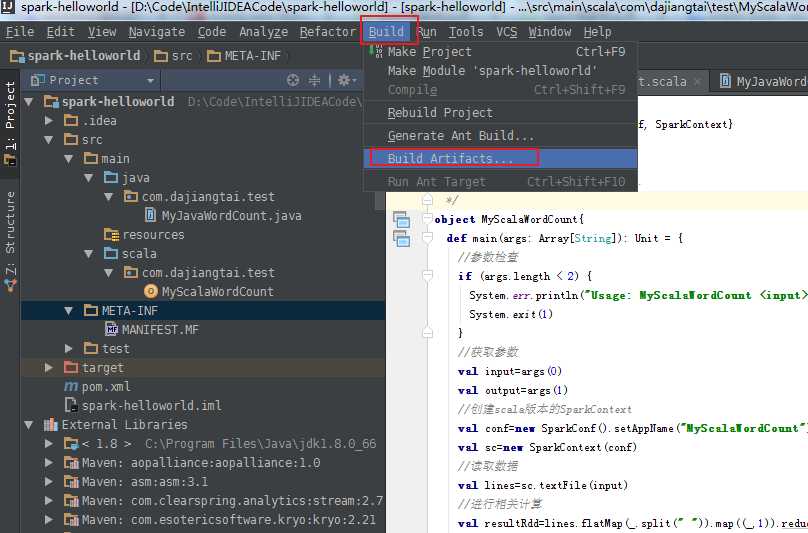
Task: Open the File menu
Action: (x=20, y=32)
